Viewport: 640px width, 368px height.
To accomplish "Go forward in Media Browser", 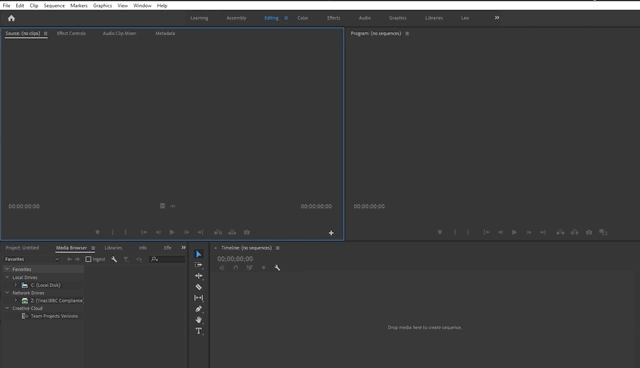I will click(77, 259).
